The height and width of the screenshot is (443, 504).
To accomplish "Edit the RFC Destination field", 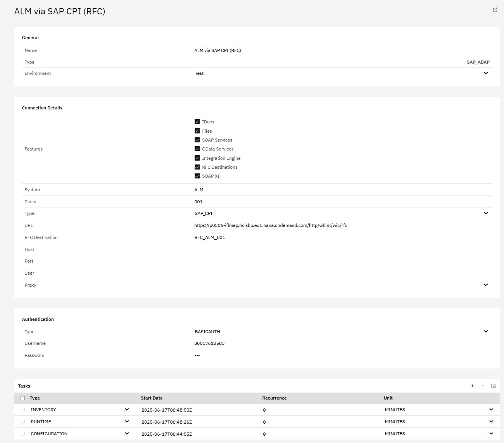I will point(341,237).
